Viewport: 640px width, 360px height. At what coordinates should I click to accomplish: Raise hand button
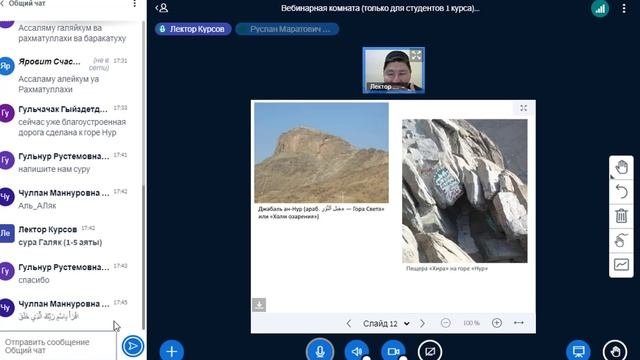(x=615, y=351)
